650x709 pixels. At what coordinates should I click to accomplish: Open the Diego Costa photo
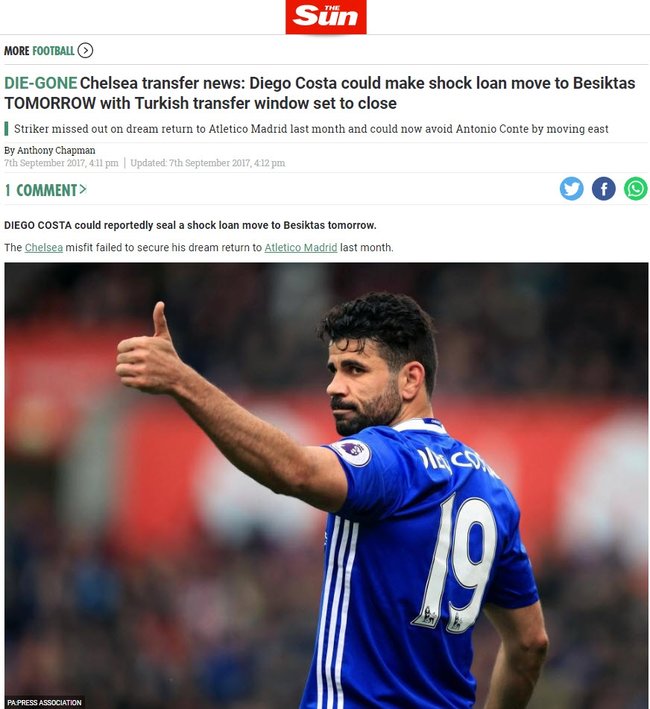point(326,486)
